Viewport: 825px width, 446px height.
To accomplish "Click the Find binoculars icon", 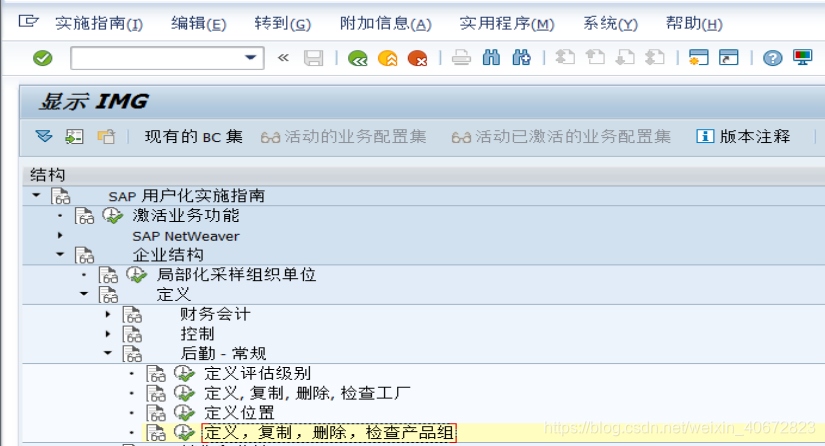I will click(491, 57).
